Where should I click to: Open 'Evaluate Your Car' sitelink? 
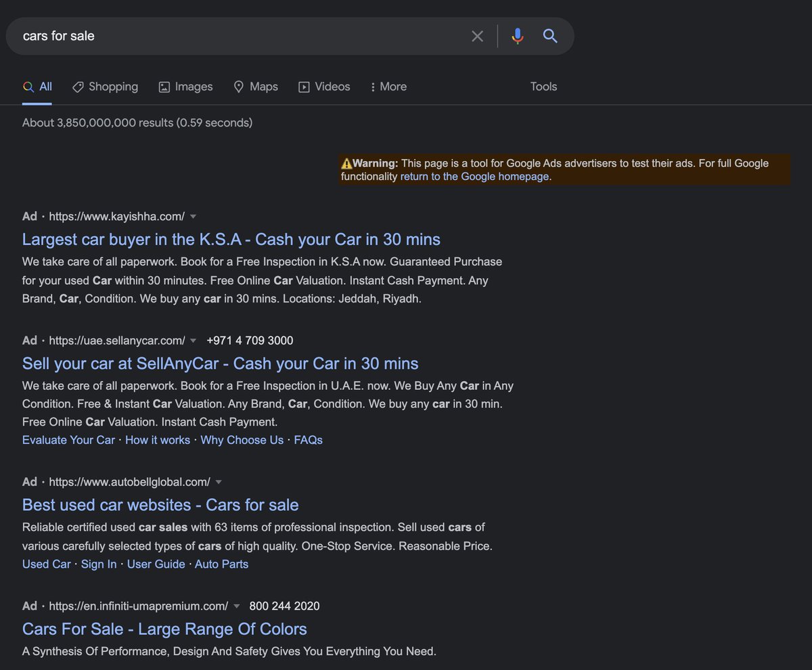[69, 440]
